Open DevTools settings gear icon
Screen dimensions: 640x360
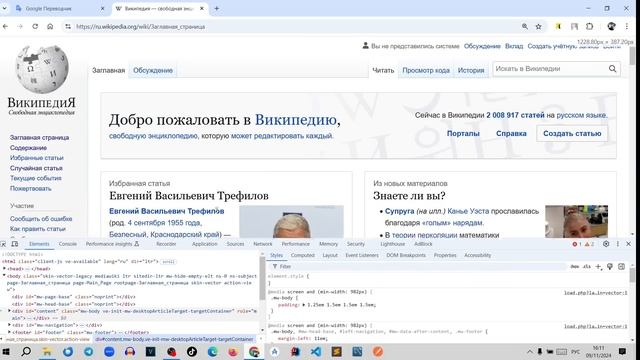(x=606, y=244)
